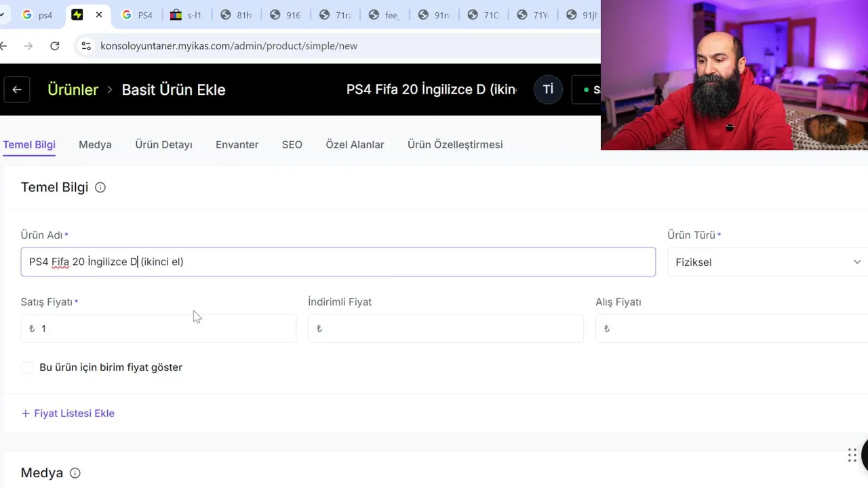Open the Medya tab
Viewport: 868px width, 488px height.
coord(95,144)
